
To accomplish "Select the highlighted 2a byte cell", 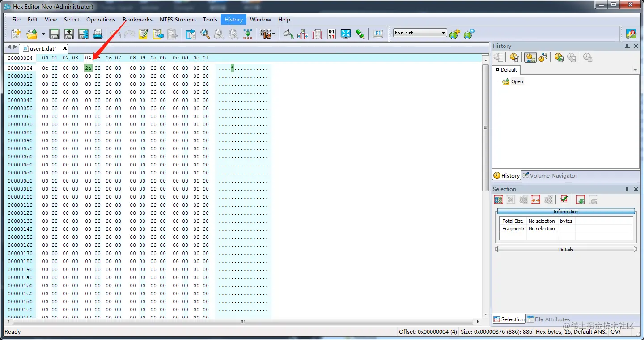I will pyautogui.click(x=88, y=68).
